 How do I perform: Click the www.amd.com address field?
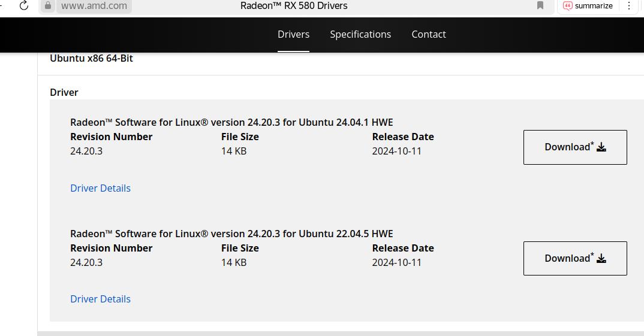click(94, 6)
